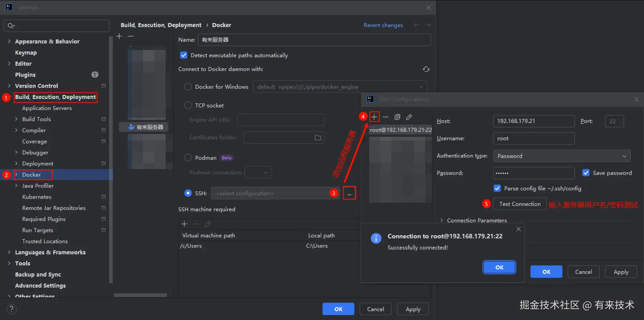
Task: Select the Docker for Windows radio option
Action: pos(188,87)
